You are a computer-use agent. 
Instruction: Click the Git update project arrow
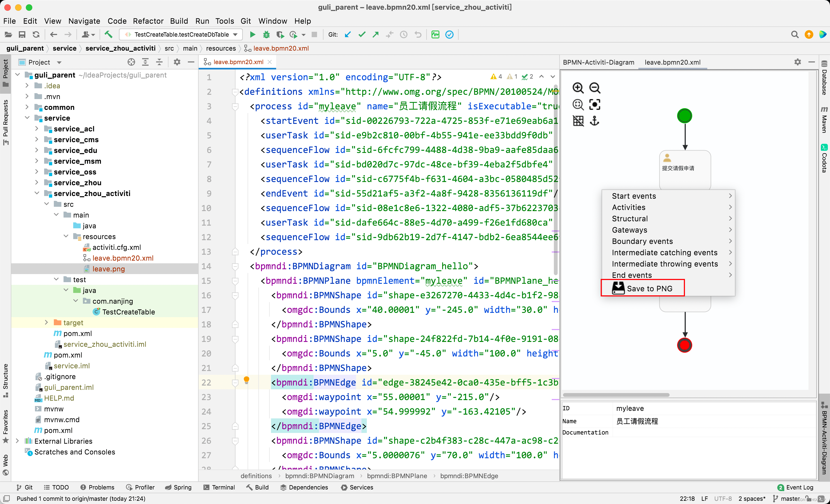348,34
